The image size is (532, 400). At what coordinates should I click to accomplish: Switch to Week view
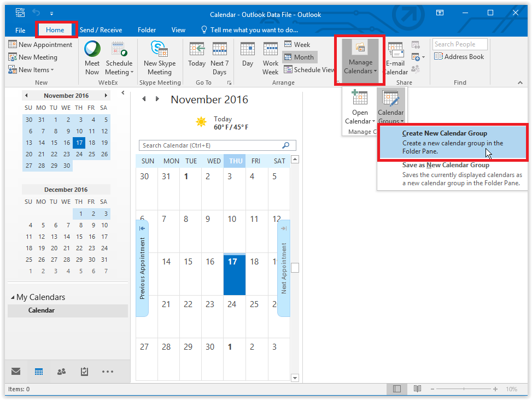point(297,44)
